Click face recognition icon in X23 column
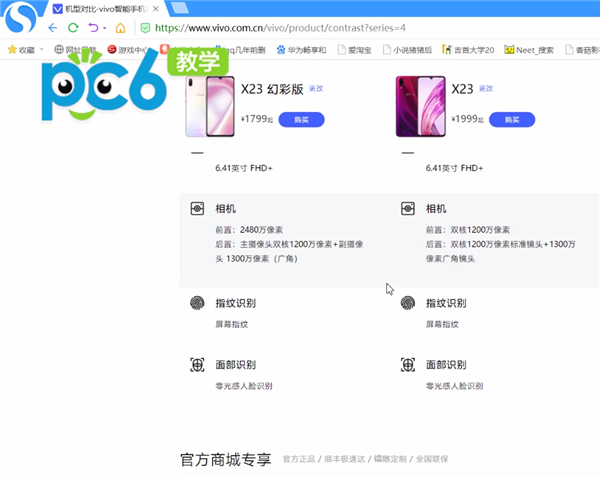This screenshot has height=482, width=600. (x=408, y=365)
